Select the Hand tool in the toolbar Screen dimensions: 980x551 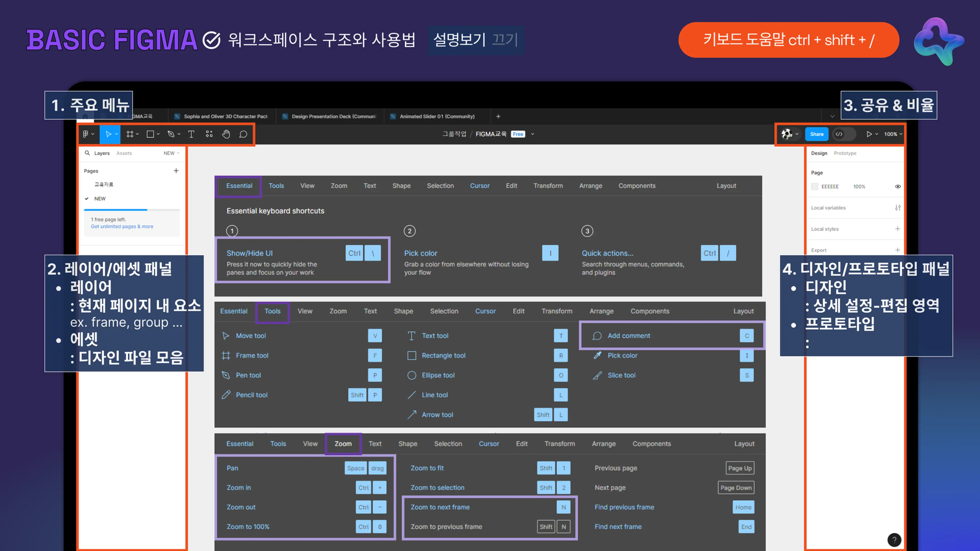click(226, 134)
